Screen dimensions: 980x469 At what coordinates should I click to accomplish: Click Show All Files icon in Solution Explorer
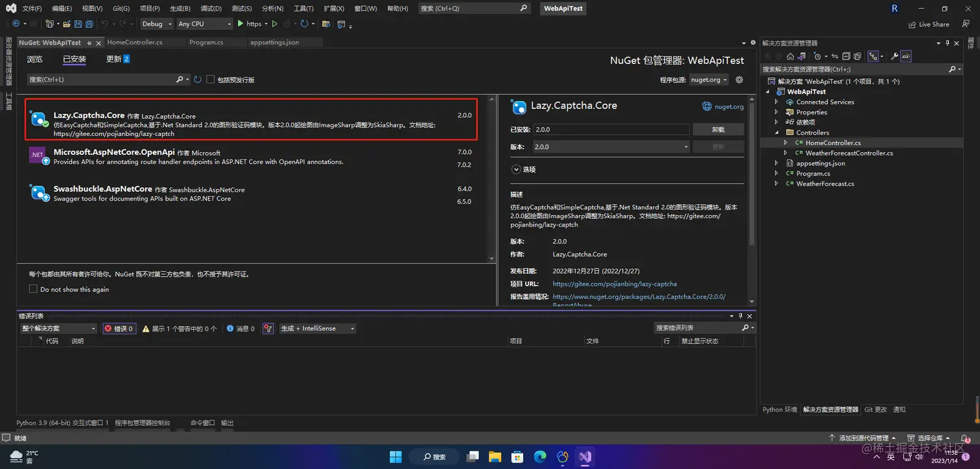(857, 56)
